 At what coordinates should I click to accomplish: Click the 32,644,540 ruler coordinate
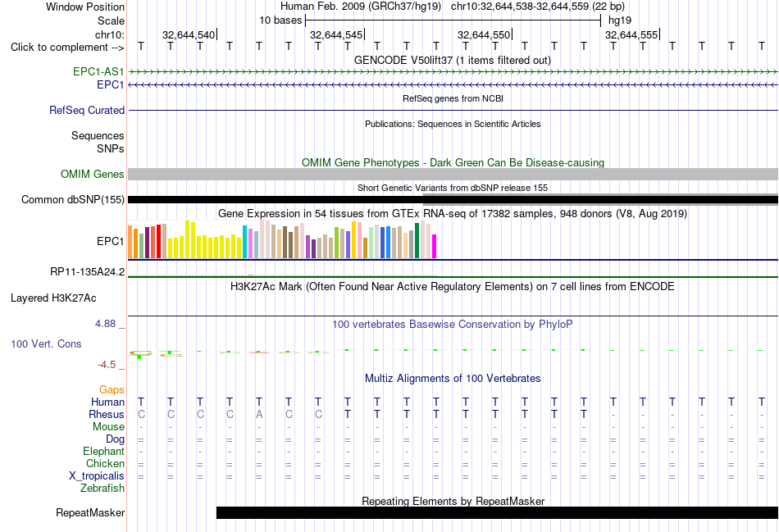click(x=189, y=34)
